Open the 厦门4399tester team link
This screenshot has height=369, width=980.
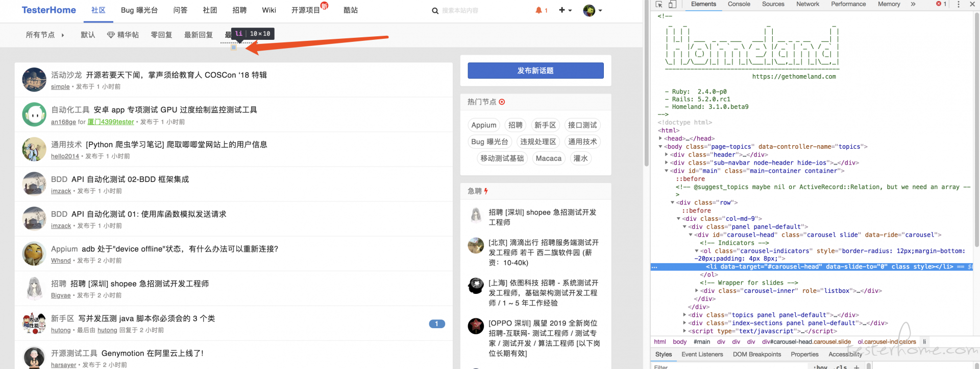coord(111,122)
